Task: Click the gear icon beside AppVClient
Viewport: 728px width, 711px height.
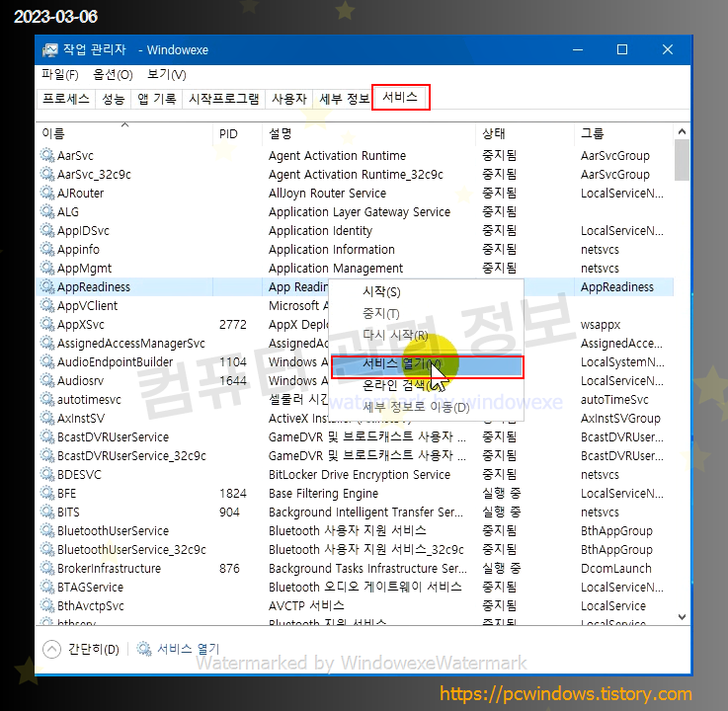Action: click(46, 305)
